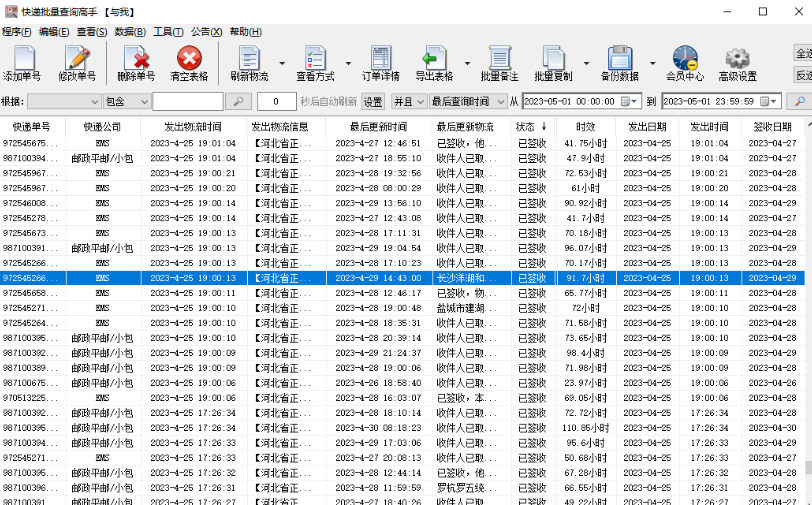Expand the 批量复制 dropdown arrow

586,63
